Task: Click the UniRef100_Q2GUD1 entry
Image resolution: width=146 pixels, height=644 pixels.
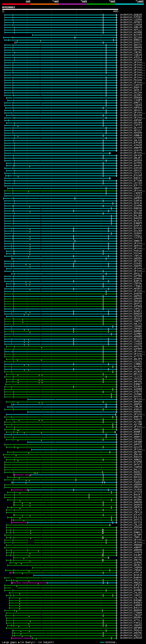Action: [131, 263]
